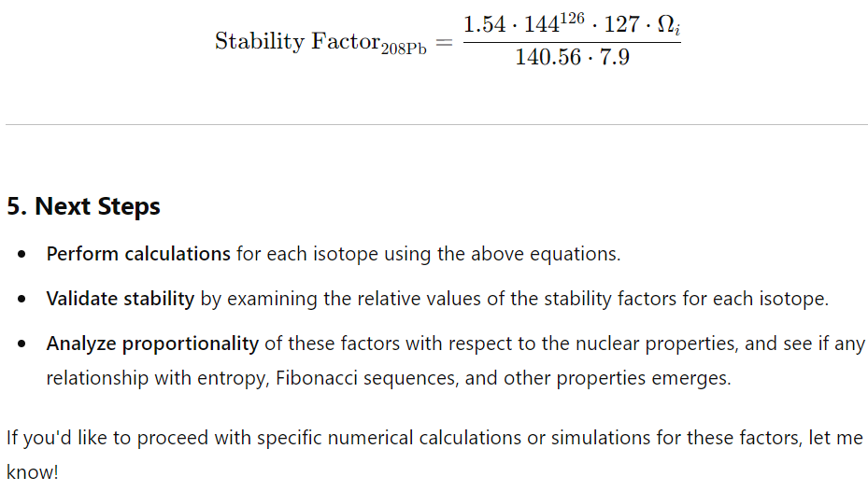Click the 208Pb subscript in the equation
Viewport: 868px width, 491px height.
pos(405,49)
